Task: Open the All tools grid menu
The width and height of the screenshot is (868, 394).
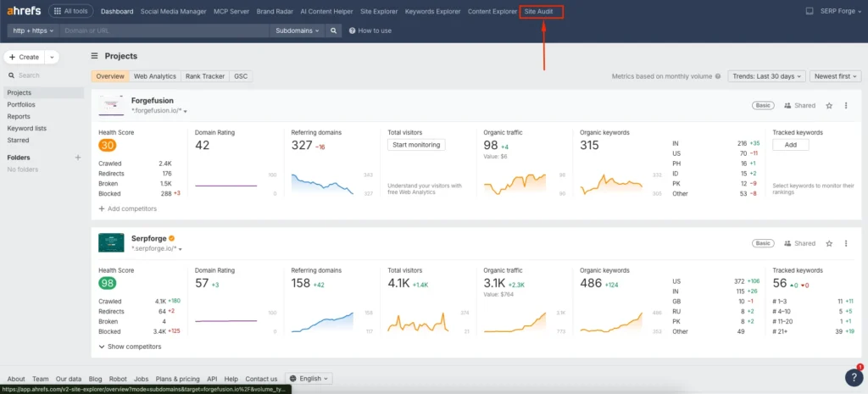Action: point(71,11)
